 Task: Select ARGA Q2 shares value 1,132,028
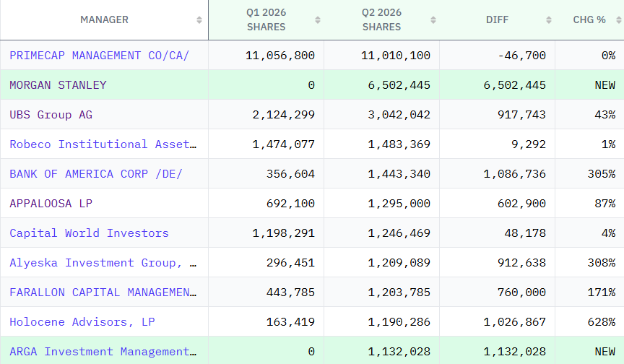pos(399,352)
